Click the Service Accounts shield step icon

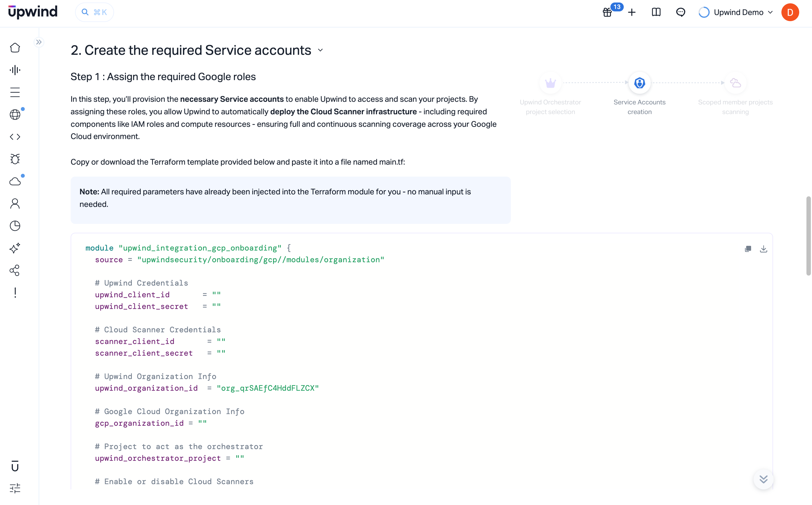pos(639,83)
